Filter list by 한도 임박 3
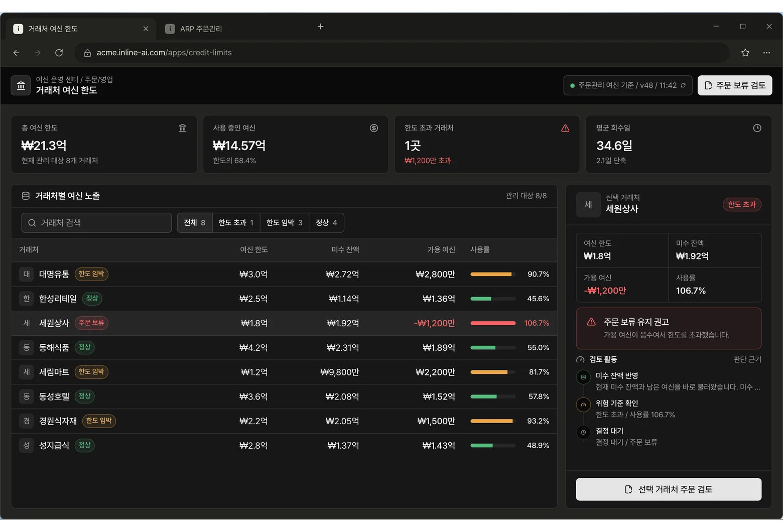 coord(285,223)
